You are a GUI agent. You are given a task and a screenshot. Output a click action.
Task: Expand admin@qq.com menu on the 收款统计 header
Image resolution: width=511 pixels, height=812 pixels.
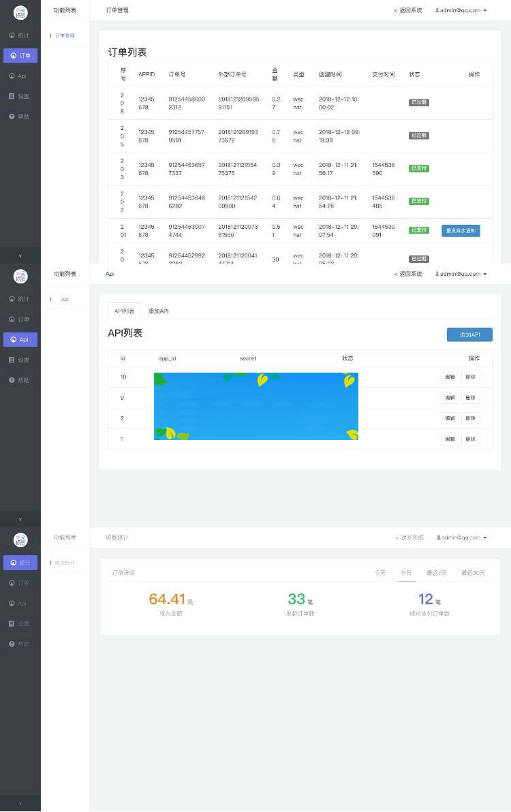pyautogui.click(x=463, y=537)
